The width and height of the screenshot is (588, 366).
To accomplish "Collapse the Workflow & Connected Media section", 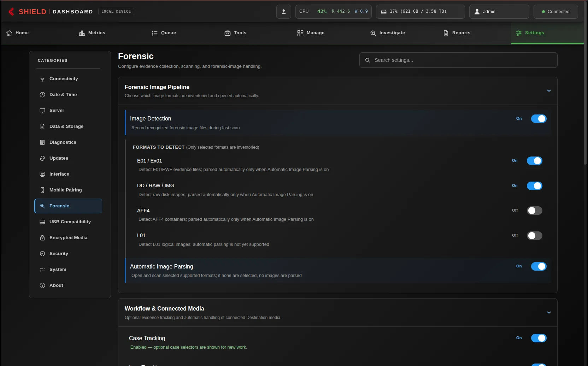I will pyautogui.click(x=549, y=313).
